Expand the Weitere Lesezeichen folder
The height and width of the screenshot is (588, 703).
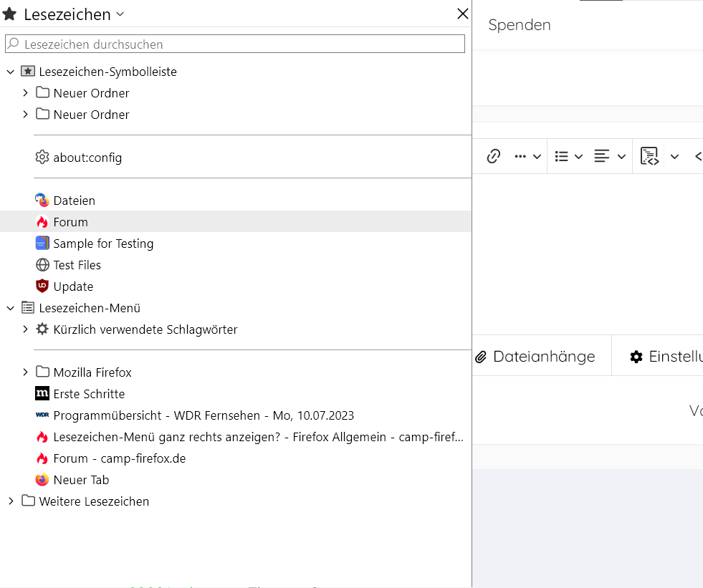click(11, 501)
